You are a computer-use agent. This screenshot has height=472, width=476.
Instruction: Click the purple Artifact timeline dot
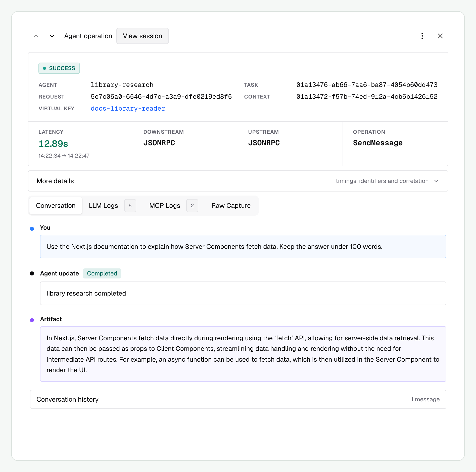tap(32, 320)
